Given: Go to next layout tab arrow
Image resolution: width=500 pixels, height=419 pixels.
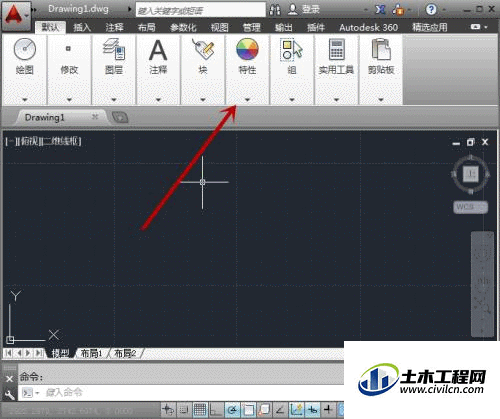Looking at the screenshot, I should 29,353.
